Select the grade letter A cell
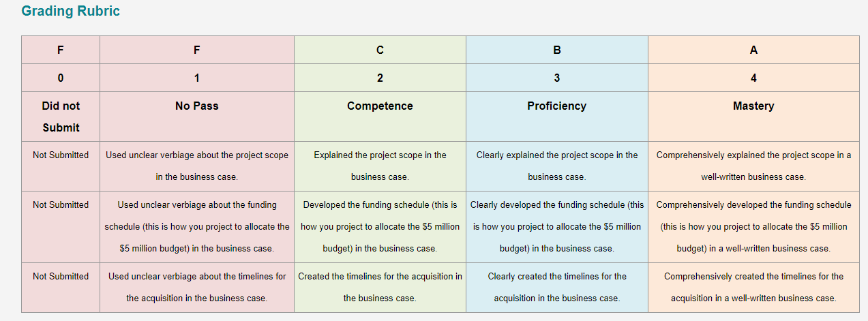868x321 pixels. [753, 50]
